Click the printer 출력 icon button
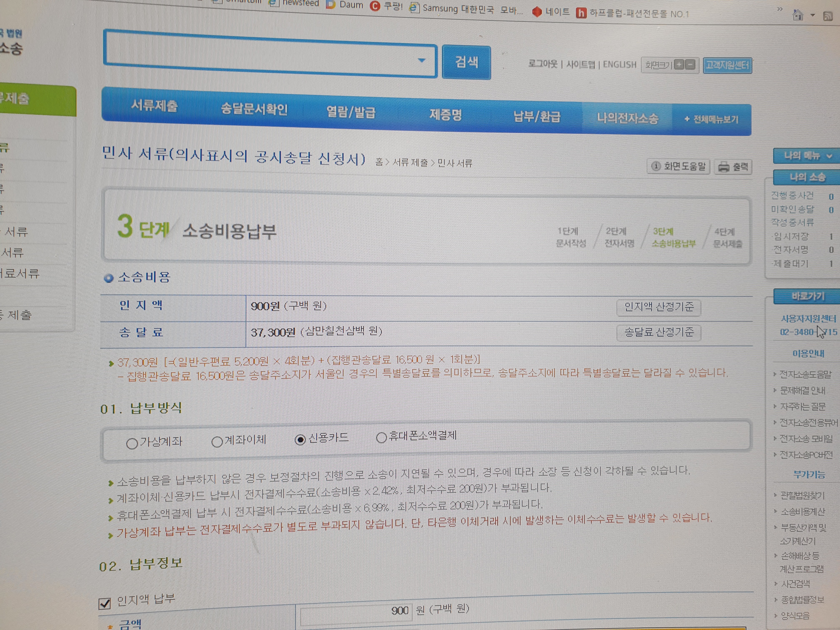 click(733, 167)
